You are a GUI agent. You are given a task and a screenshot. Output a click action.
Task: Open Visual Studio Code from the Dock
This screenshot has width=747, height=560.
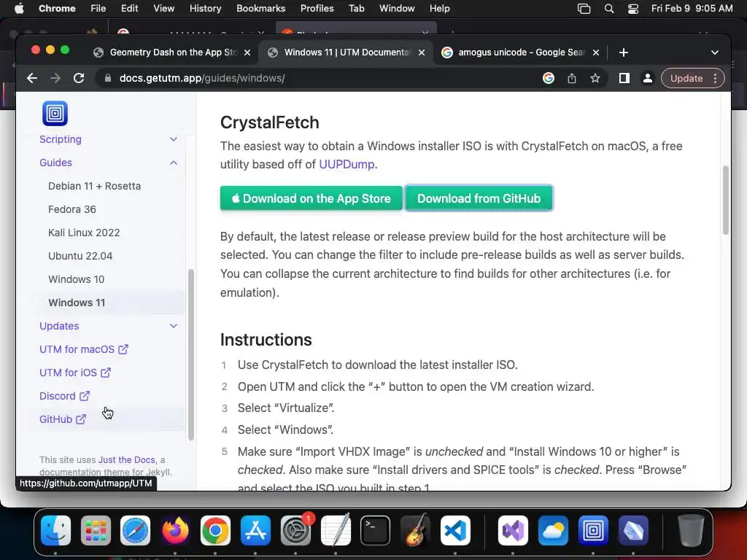tap(455, 530)
